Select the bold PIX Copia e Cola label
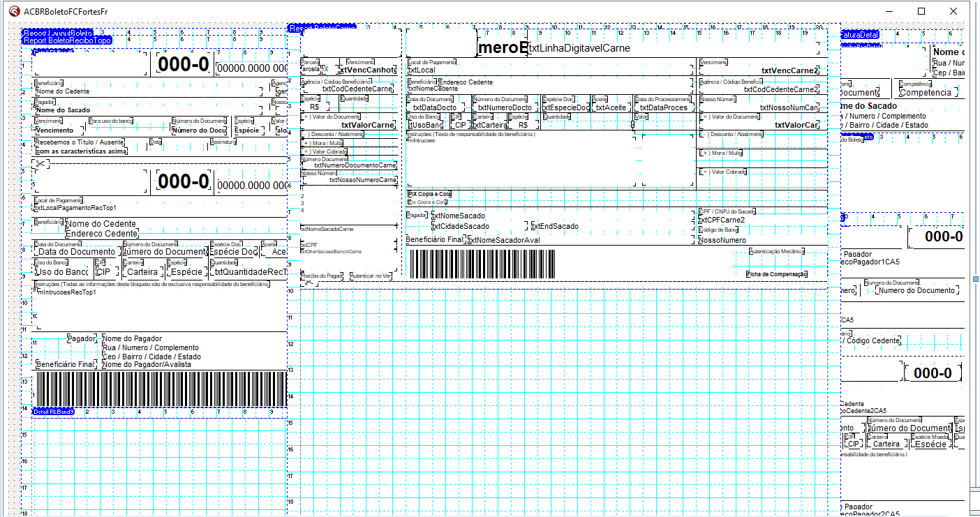The height and width of the screenshot is (517, 980). click(x=429, y=194)
